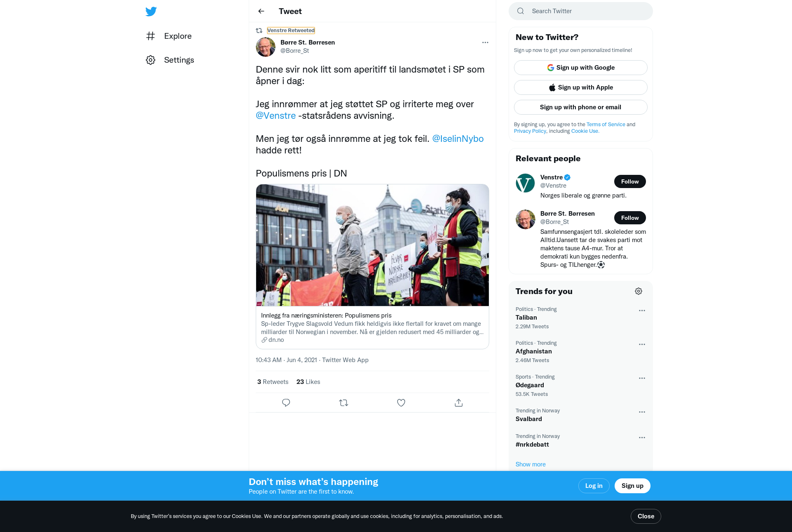Open more options for #nrkdebatt trend
The height and width of the screenshot is (532, 792).
click(x=642, y=438)
